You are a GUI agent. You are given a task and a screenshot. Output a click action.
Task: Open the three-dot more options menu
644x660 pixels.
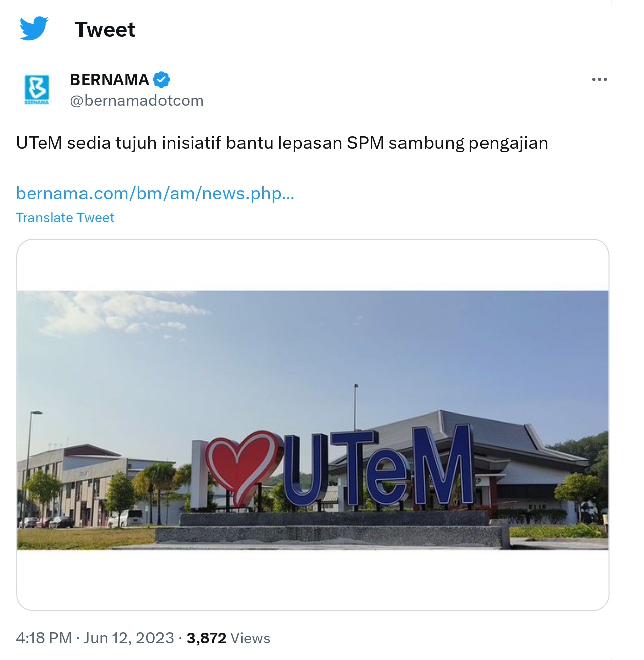click(x=599, y=80)
